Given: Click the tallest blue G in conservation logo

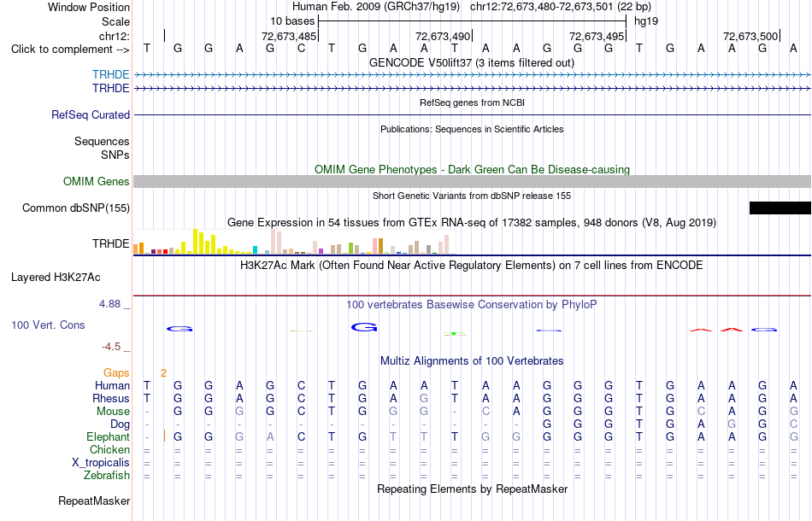Looking at the screenshot, I should coord(364,327).
